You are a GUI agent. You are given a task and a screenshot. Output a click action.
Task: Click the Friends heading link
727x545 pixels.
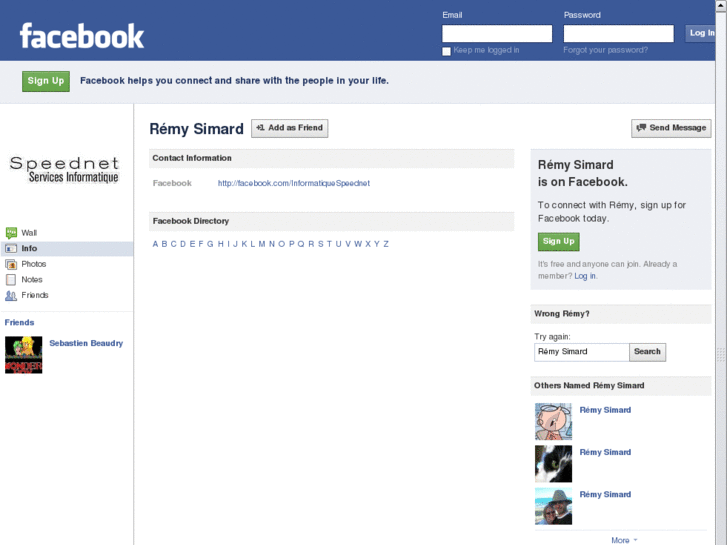tap(19, 322)
